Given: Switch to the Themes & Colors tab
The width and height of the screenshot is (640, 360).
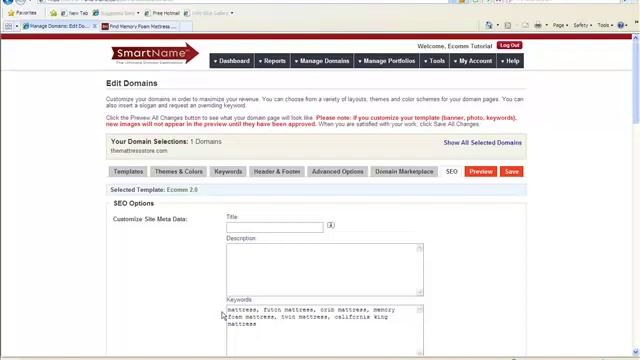Looking at the screenshot, I should (178, 171).
